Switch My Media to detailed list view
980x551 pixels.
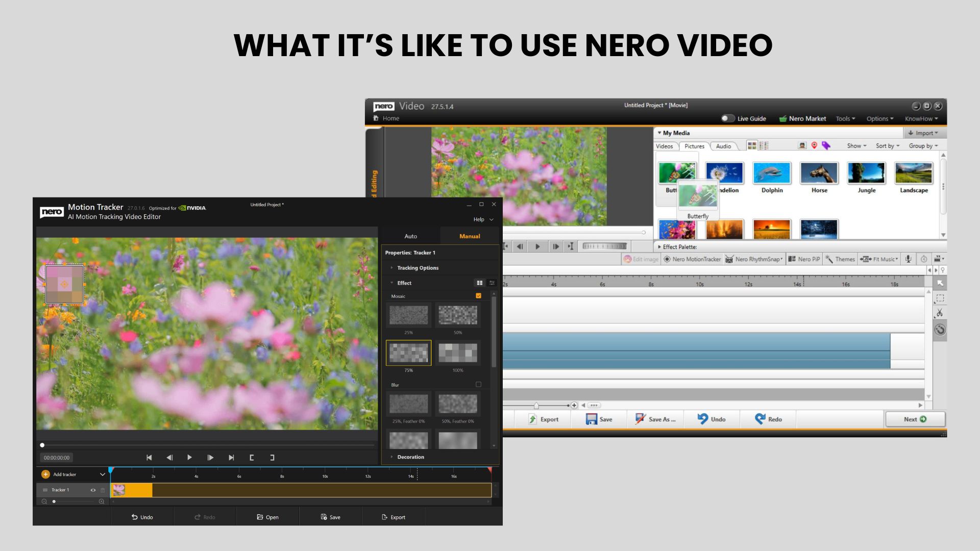(x=764, y=146)
